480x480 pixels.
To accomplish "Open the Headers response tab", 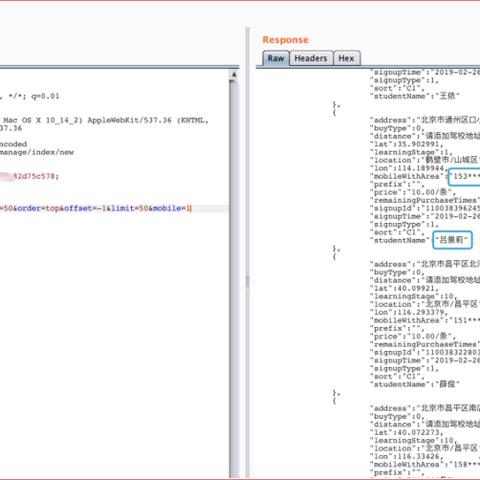I will [x=311, y=58].
